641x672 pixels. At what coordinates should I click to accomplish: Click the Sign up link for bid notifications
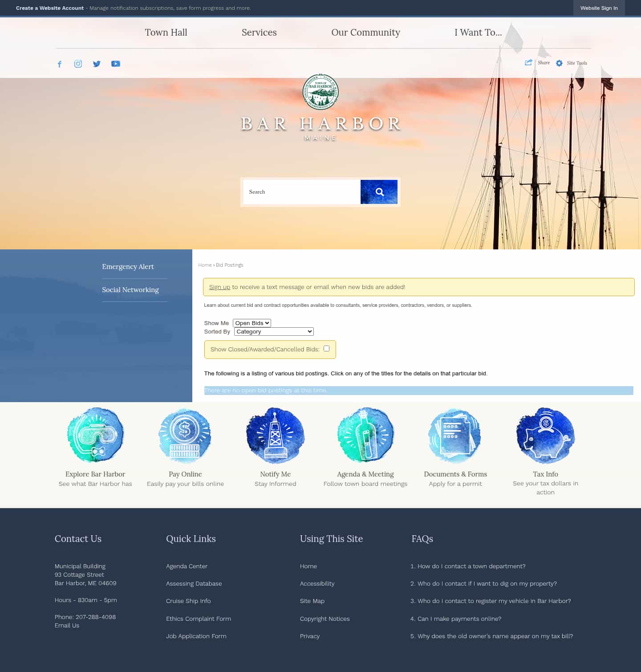click(219, 287)
